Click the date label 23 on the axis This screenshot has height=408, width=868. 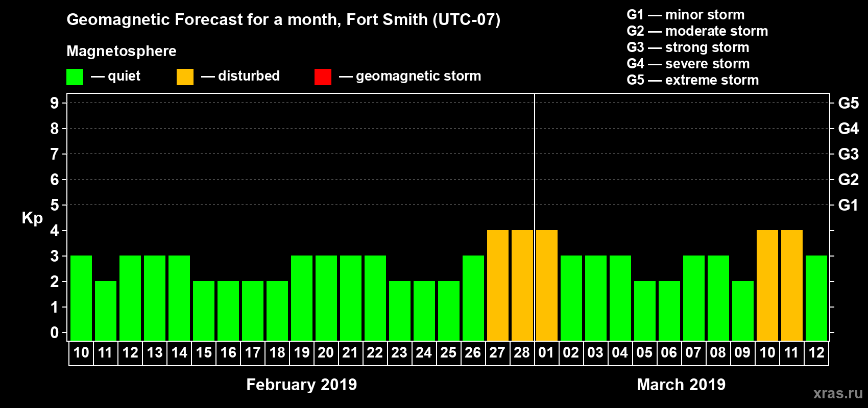(399, 353)
